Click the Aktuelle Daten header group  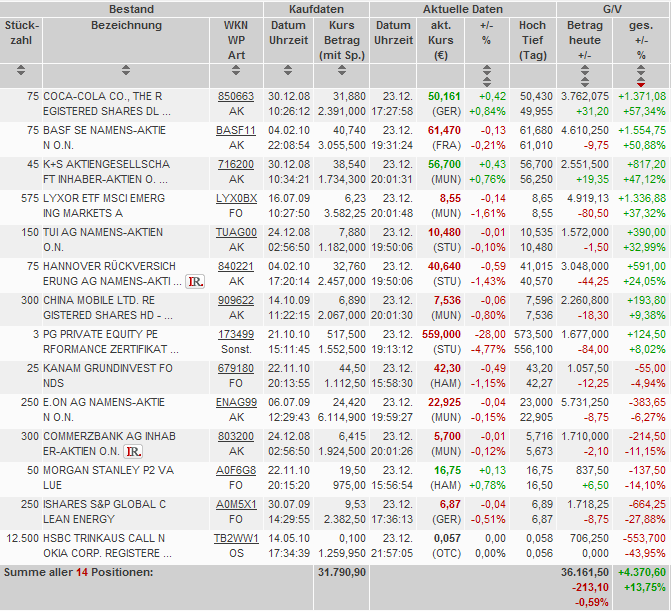(x=463, y=9)
